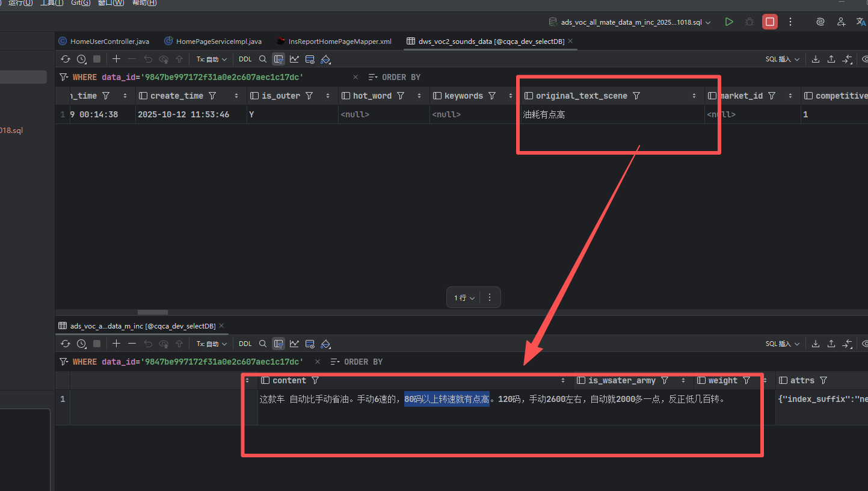Open the row count page size dropdown
868x491 pixels.
pyautogui.click(x=464, y=298)
